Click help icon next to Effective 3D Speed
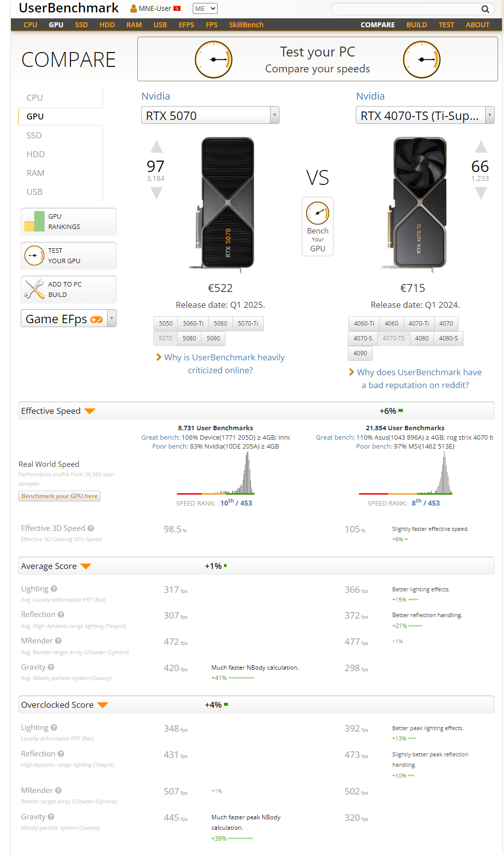The height and width of the screenshot is (854, 504). click(91, 528)
